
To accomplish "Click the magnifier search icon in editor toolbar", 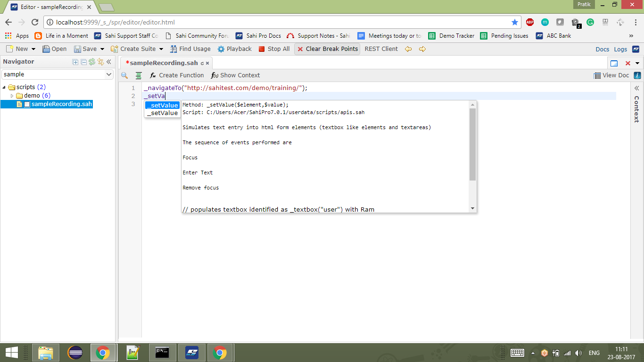I will tap(124, 75).
